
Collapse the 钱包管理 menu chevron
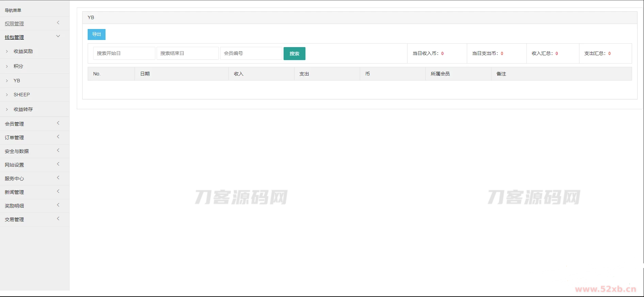(x=58, y=36)
